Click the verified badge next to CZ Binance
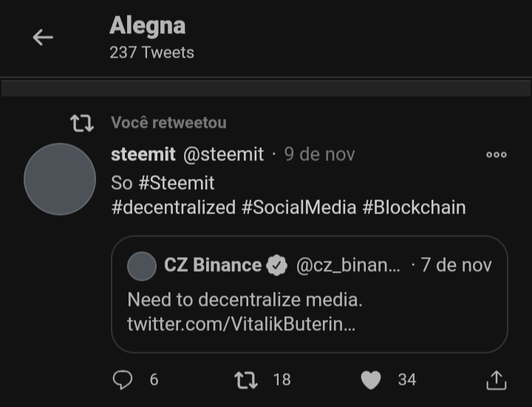 (277, 265)
